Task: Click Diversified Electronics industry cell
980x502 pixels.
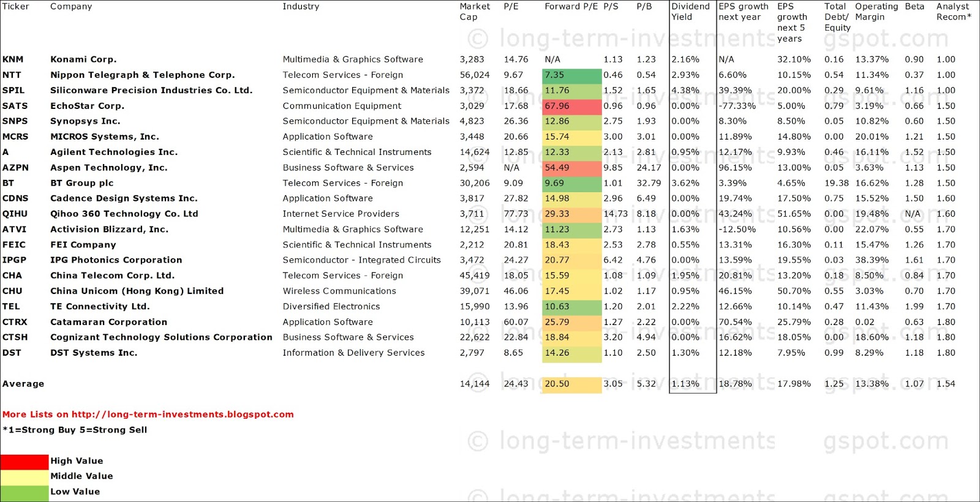Action: [331, 306]
